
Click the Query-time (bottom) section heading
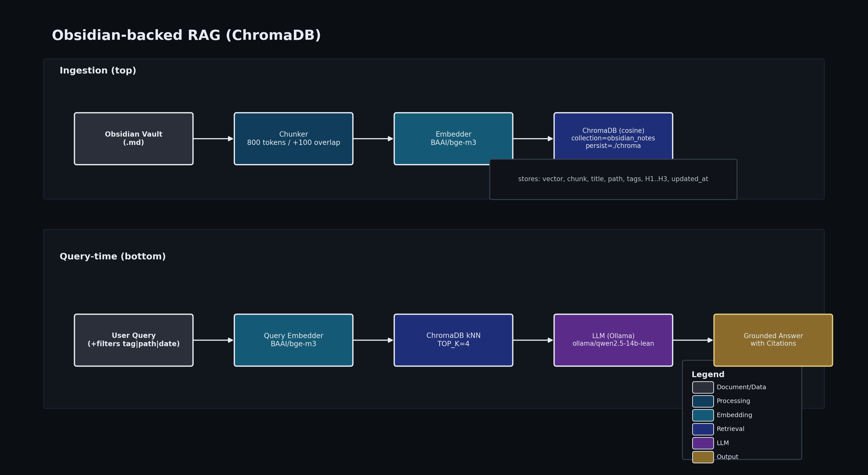coord(112,256)
